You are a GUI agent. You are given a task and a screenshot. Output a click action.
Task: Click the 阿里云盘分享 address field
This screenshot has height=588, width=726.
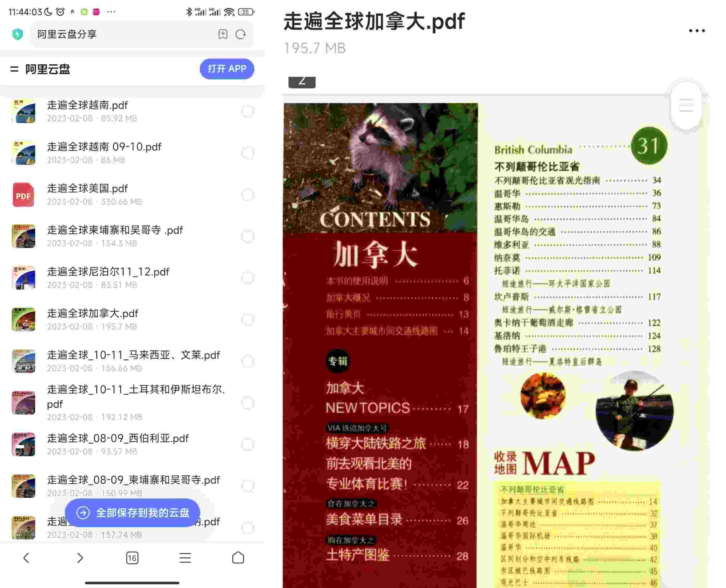coord(122,34)
